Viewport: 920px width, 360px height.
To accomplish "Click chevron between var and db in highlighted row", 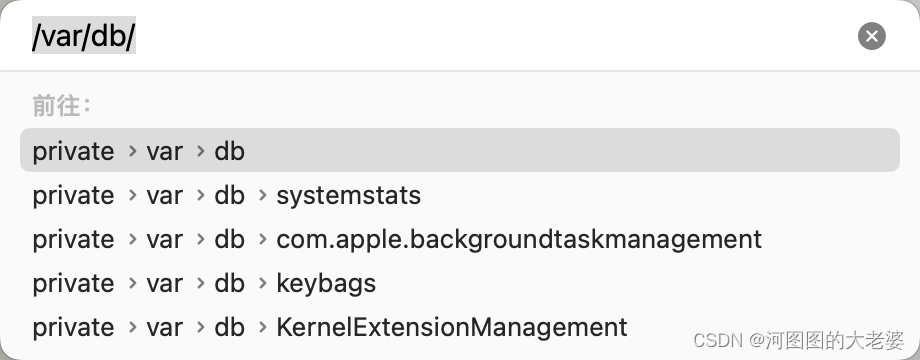I will [201, 151].
